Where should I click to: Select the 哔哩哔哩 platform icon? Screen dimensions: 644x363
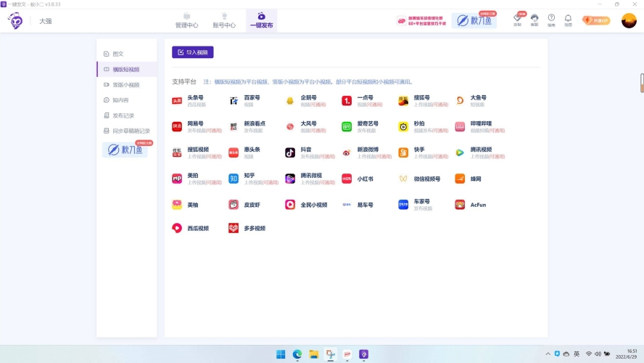click(460, 126)
